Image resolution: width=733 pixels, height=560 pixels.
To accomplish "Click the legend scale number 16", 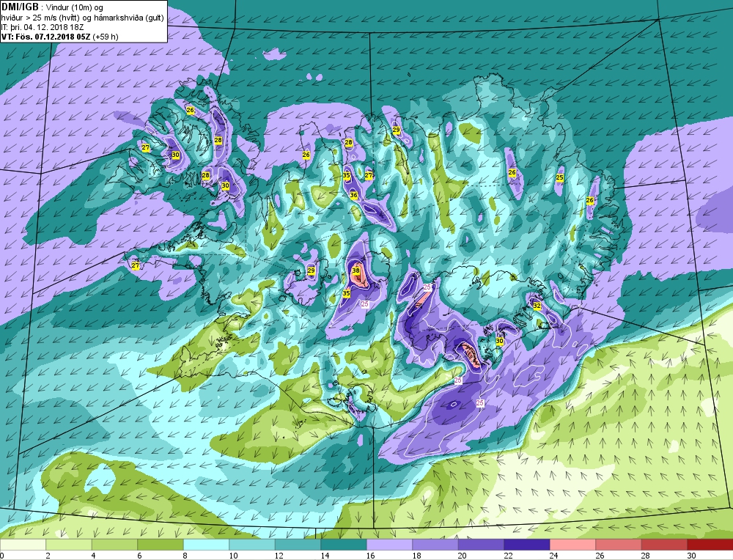I will click(x=371, y=556).
